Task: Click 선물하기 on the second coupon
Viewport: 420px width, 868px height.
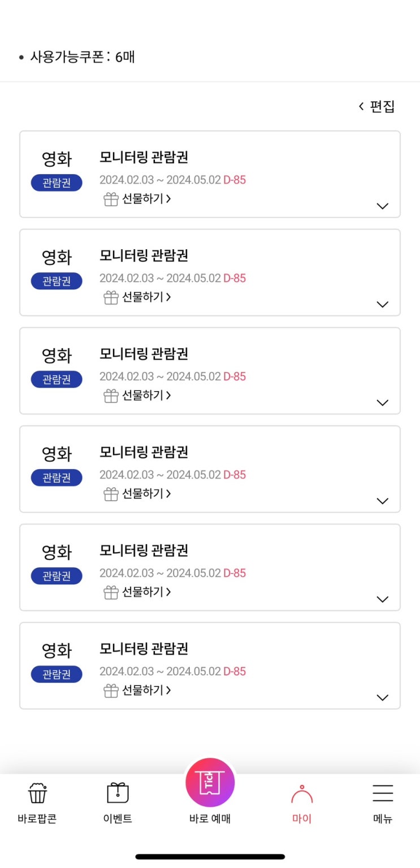Action: pos(146,297)
